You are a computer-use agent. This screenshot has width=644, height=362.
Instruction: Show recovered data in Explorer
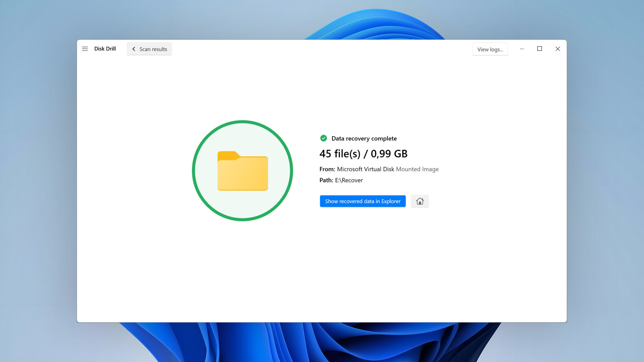(x=363, y=201)
